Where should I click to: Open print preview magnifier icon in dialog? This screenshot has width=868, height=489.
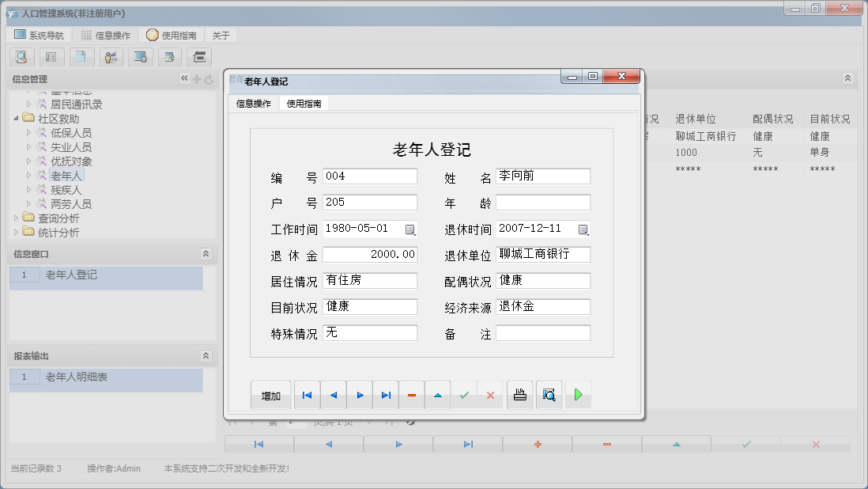pyautogui.click(x=549, y=395)
